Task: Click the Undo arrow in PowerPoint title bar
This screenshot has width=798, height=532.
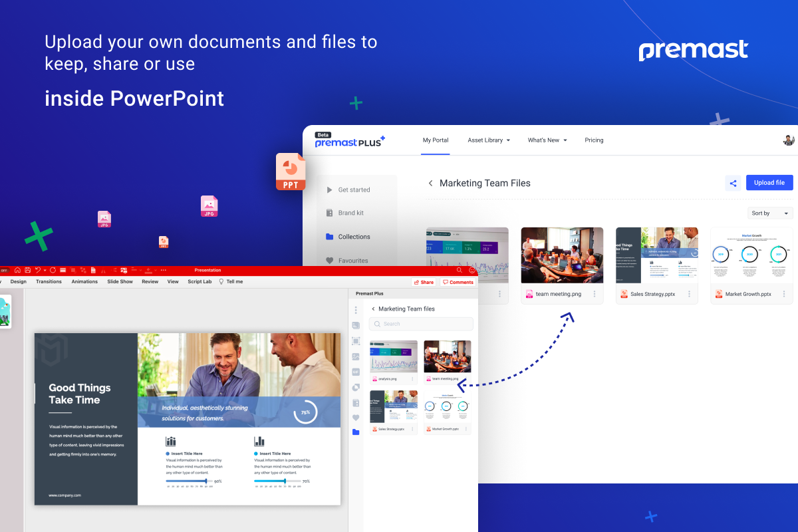Action: pos(37,270)
